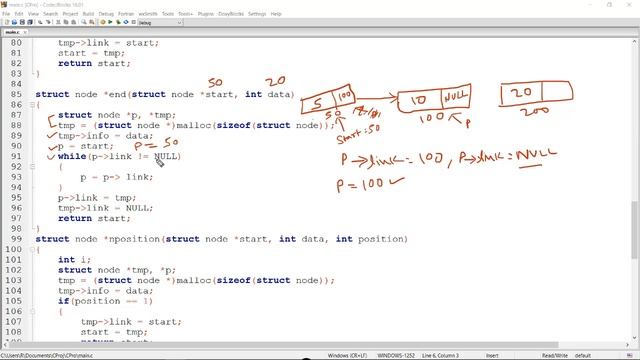Close the main.c tab with its X
The image size is (640, 360).
tap(25, 32)
